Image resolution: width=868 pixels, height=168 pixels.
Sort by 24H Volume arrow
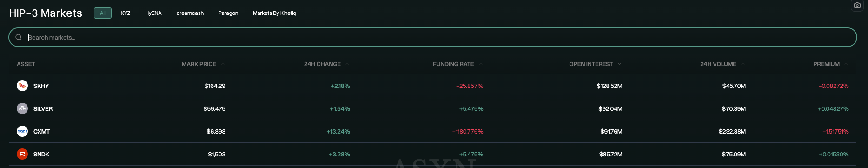(743, 64)
